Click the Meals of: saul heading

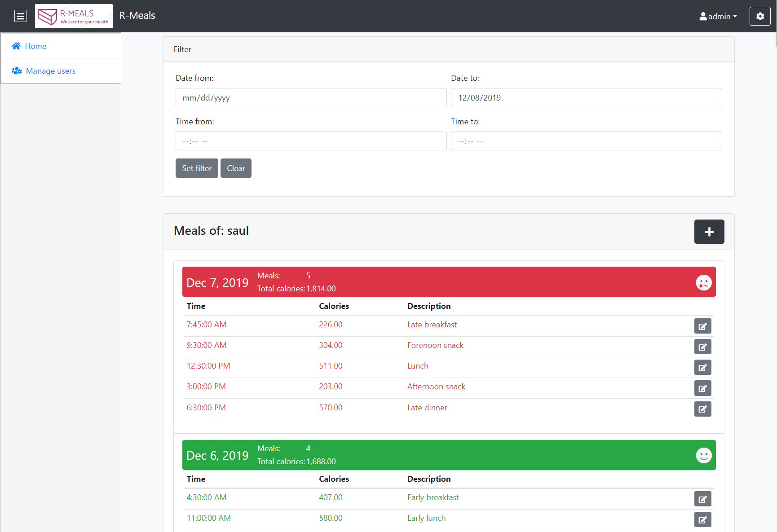point(211,231)
